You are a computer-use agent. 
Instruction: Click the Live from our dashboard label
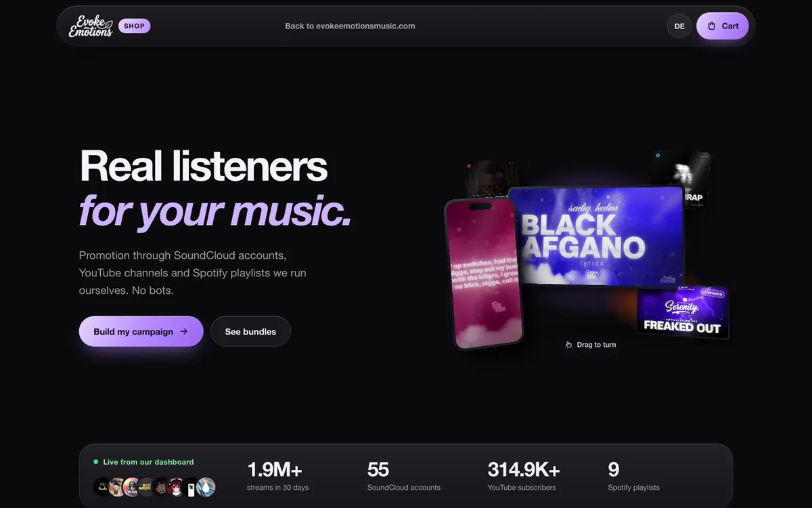[x=148, y=462]
